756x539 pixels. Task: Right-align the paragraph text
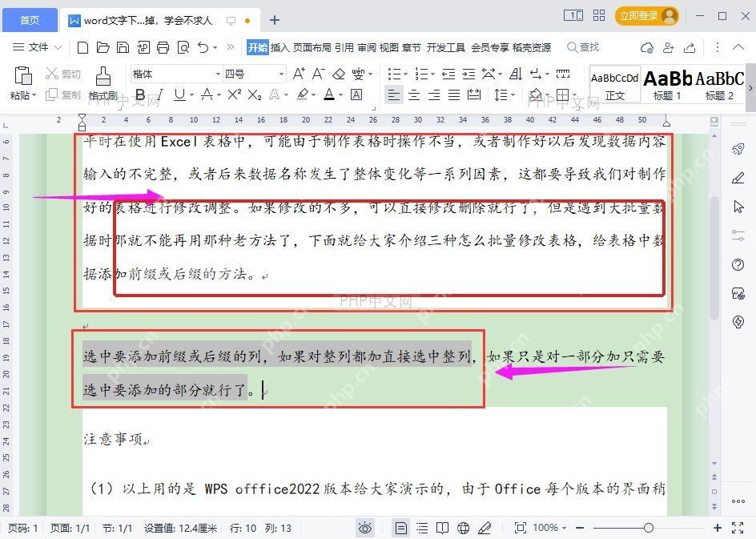coord(434,95)
